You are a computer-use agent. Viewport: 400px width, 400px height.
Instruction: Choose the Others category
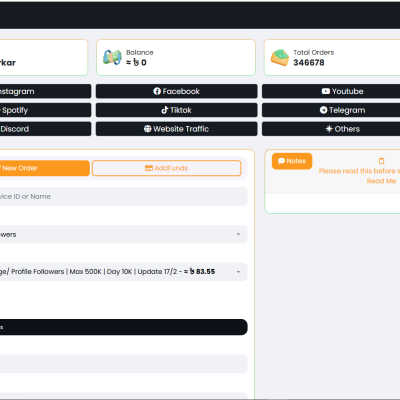tap(331, 129)
